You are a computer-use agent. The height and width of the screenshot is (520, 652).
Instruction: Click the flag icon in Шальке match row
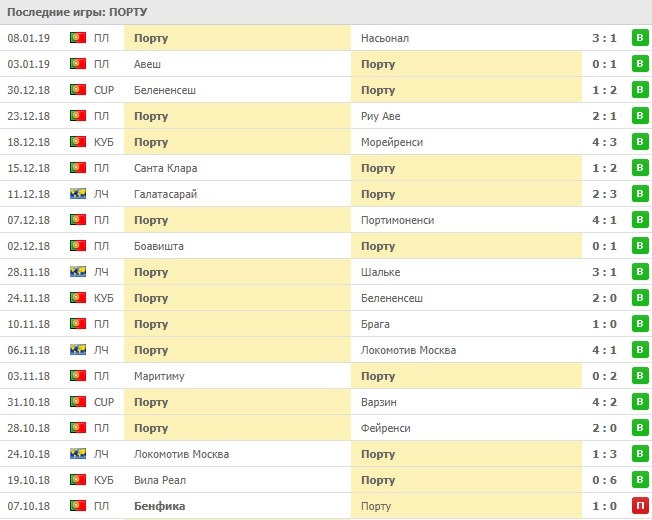tap(77, 272)
